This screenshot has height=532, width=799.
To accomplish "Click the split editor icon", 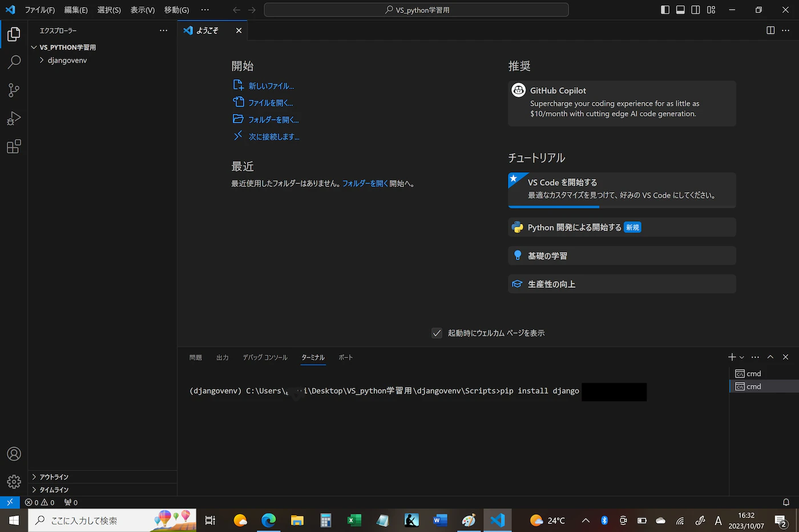I will pos(770,30).
